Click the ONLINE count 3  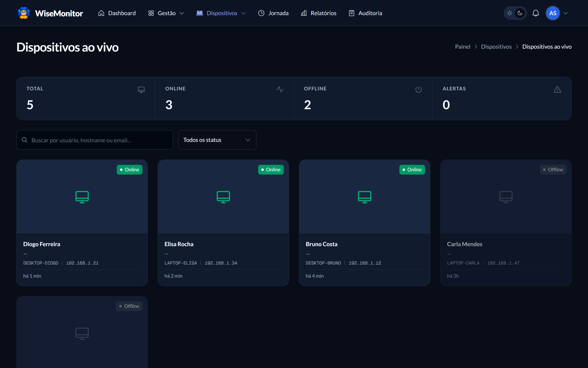click(169, 105)
